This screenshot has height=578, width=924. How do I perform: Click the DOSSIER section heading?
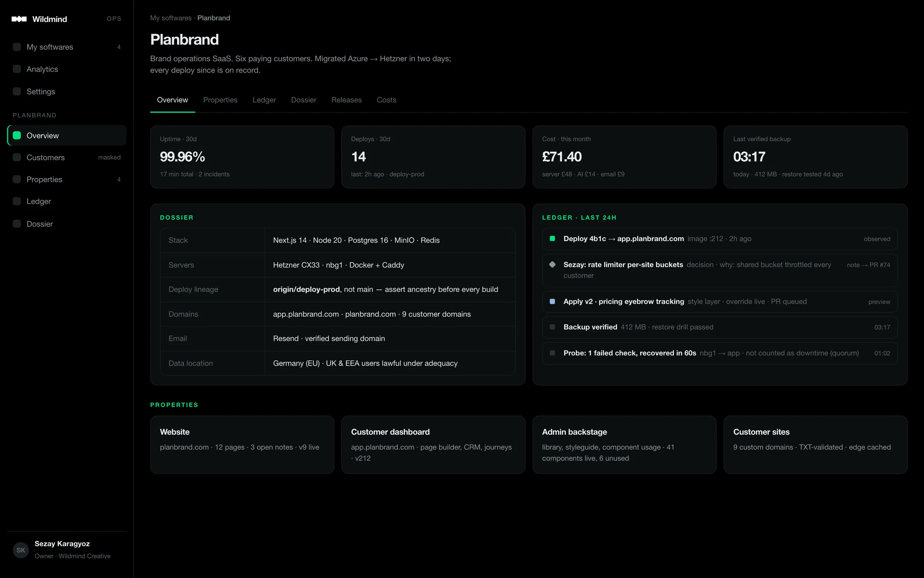[x=177, y=217]
